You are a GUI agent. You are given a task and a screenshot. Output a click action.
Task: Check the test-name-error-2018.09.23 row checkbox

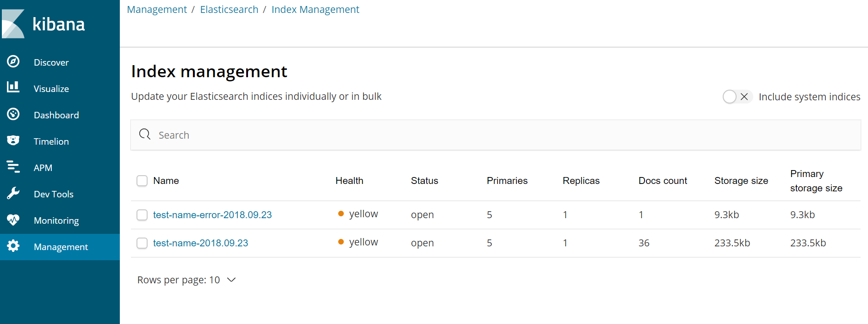pos(142,215)
